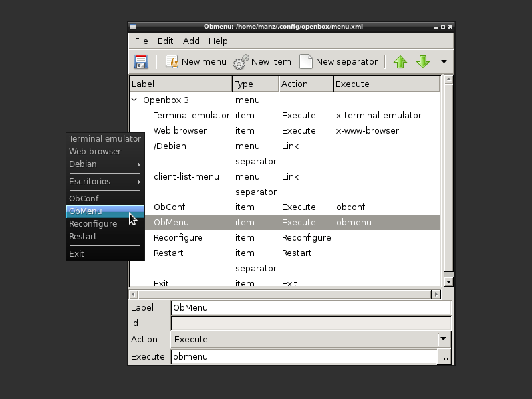Expand Debian submenu in popup menu
Screen dimensions: 532x399
pyautogui.click(x=105, y=164)
